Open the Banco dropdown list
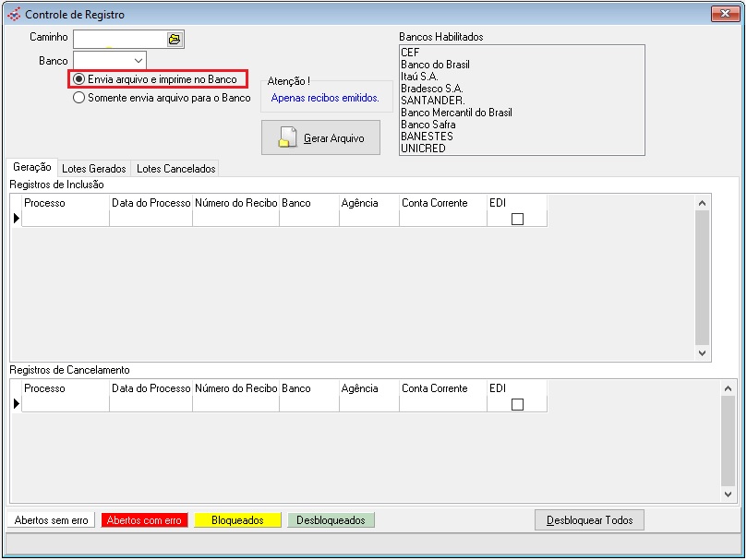This screenshot has width=747, height=560. pyautogui.click(x=138, y=61)
